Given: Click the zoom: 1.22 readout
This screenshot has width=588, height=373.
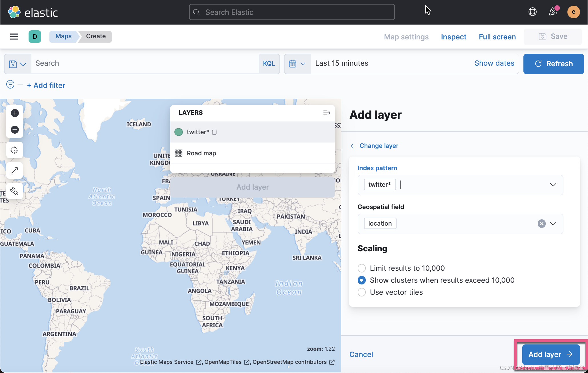Looking at the screenshot, I should (321, 349).
